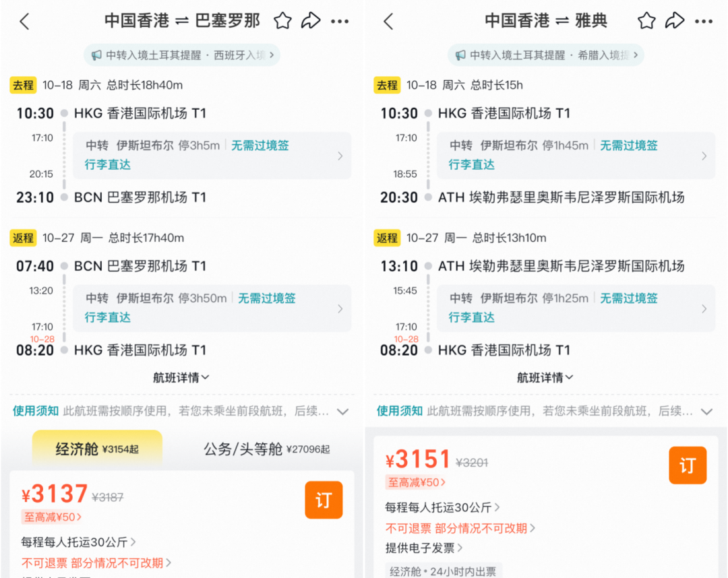Screen dimensions: 728x578
Task: Tap the back arrow on the Athens itinerary
Action: pyautogui.click(x=388, y=21)
